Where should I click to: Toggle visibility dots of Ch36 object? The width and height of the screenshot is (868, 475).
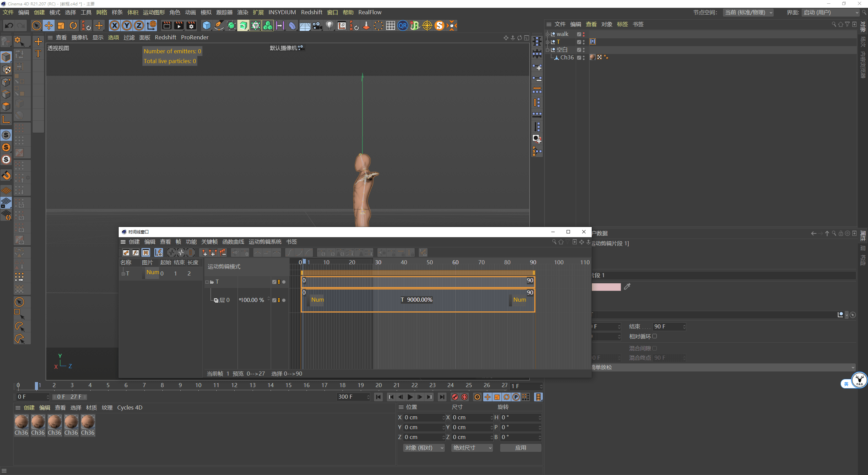(x=584, y=57)
